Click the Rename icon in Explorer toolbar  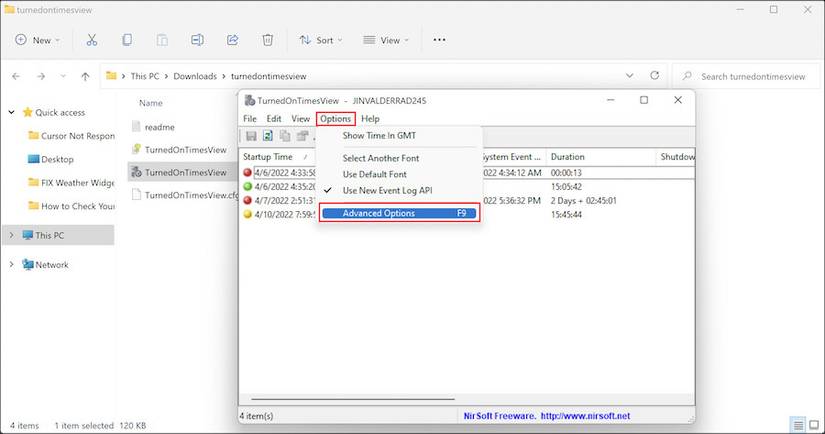coord(197,40)
